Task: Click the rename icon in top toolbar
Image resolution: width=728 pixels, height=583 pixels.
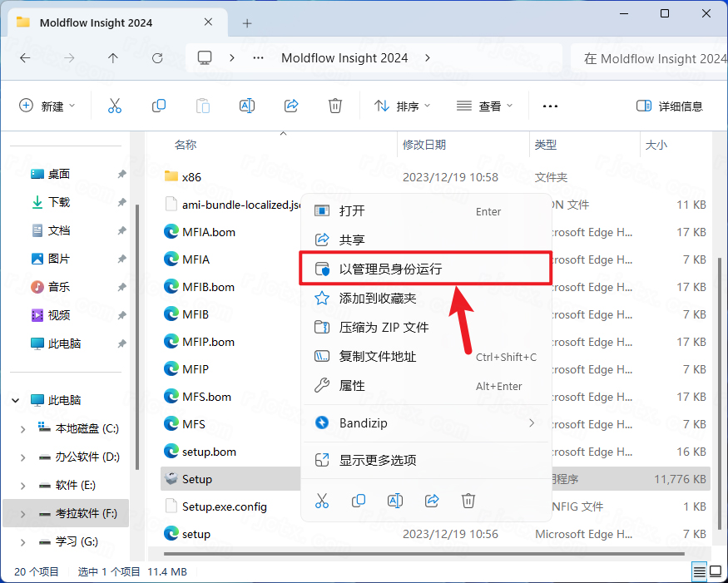Action: 247,106
